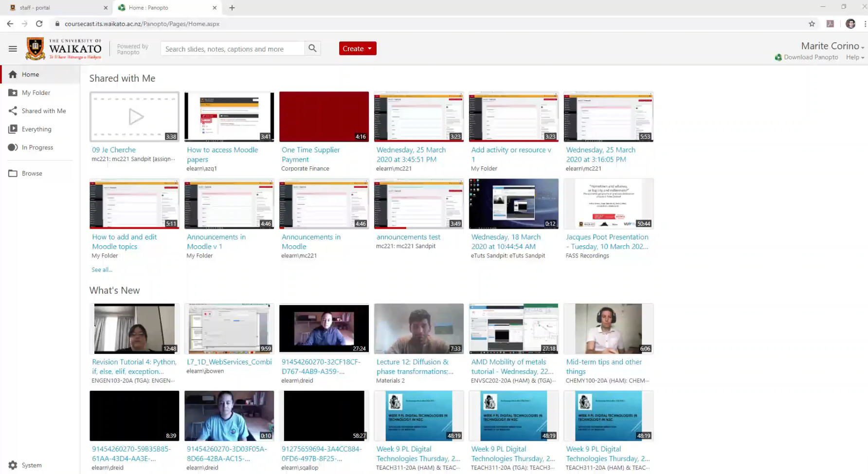Screen dimensions: 868x474
Task: Open the Wednesday 18 March 0:12 thumbnail
Action: point(514,204)
